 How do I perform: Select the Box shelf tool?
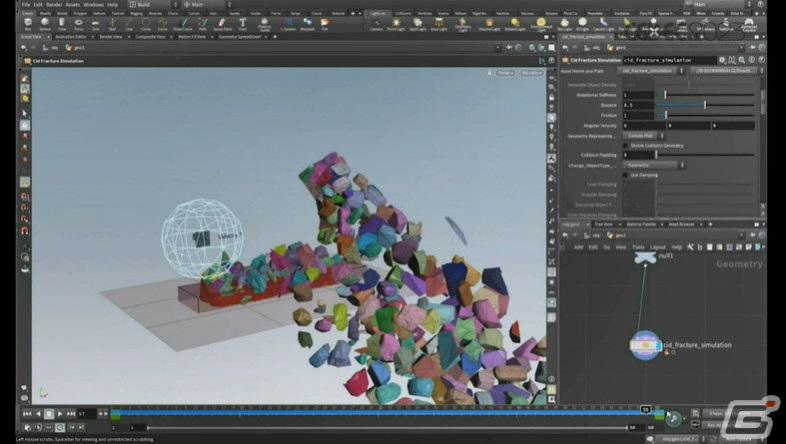coord(28,24)
